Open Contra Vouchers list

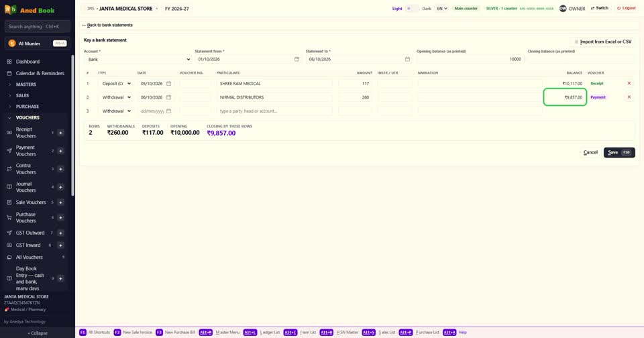(26, 169)
